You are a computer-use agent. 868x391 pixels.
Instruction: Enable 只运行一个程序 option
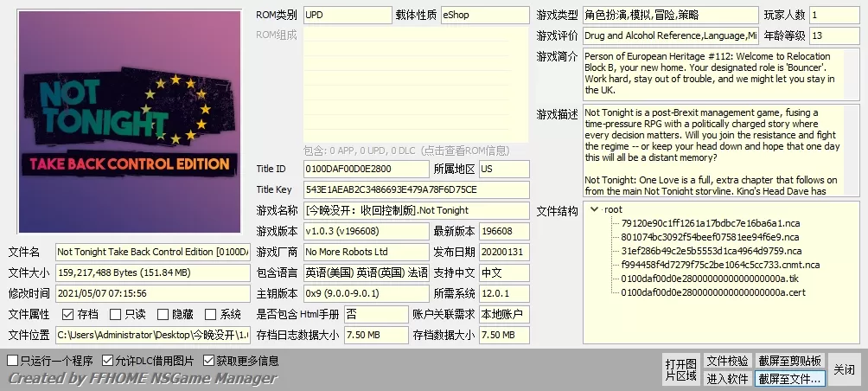13,360
